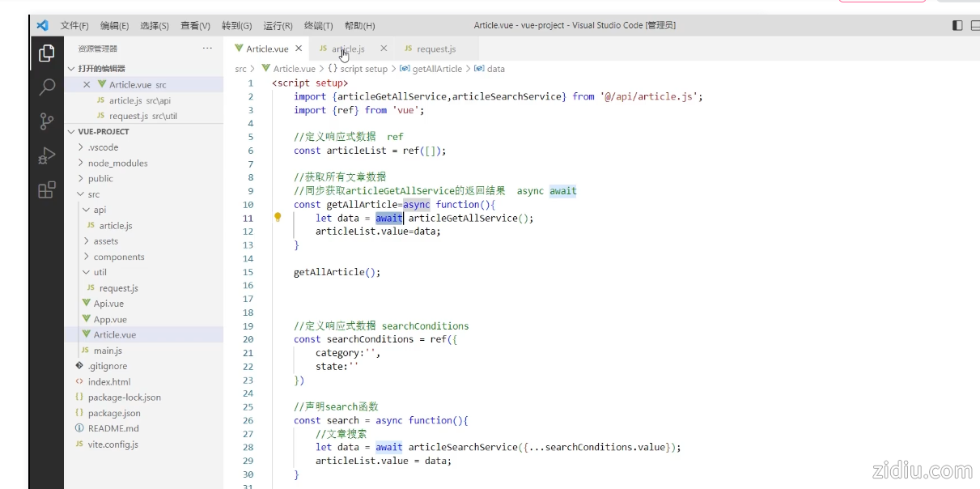Image resolution: width=980 pixels, height=489 pixels.
Task: Open the 运行(R) menu
Action: (278, 26)
